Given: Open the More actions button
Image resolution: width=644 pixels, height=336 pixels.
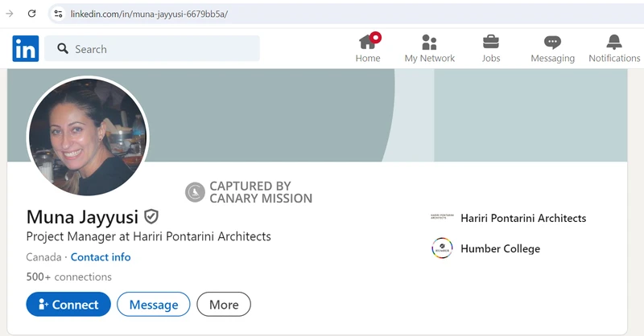Looking at the screenshot, I should click(x=224, y=304).
